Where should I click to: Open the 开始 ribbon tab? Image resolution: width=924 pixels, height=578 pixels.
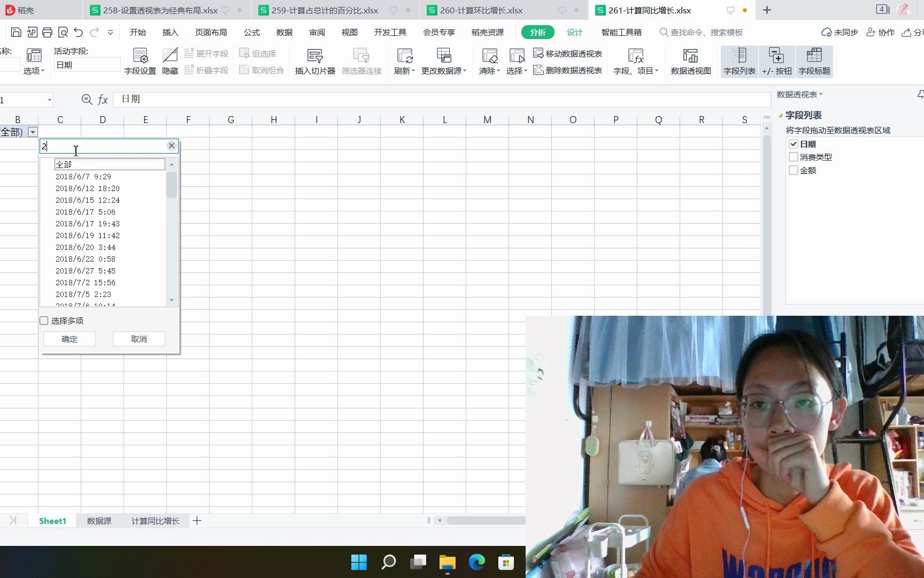click(x=138, y=32)
